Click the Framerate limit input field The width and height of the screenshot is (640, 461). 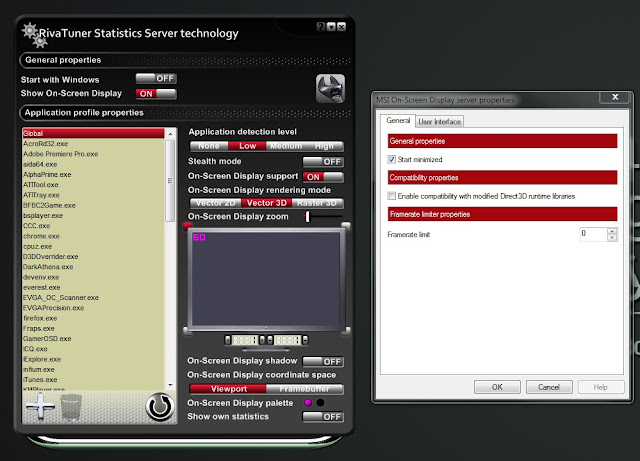coord(593,234)
